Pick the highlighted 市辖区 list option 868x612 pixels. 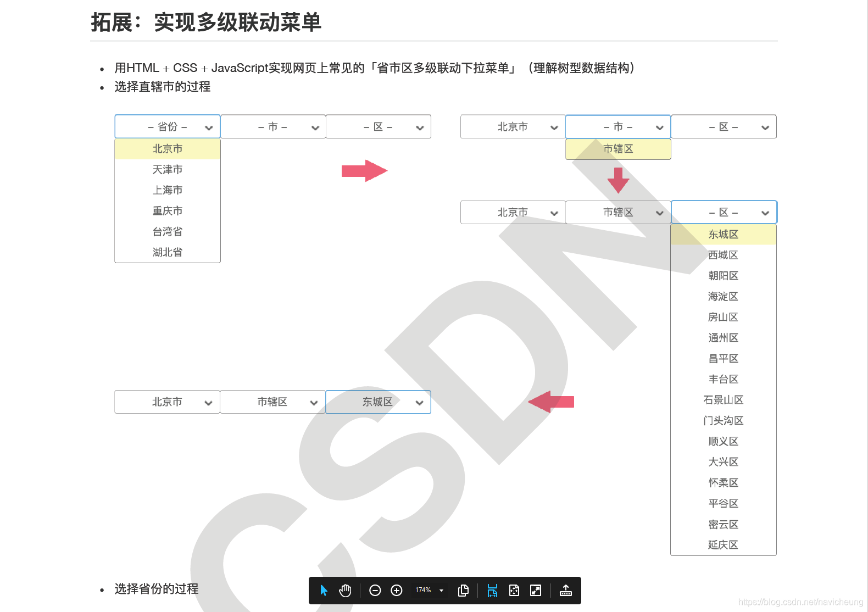618,149
